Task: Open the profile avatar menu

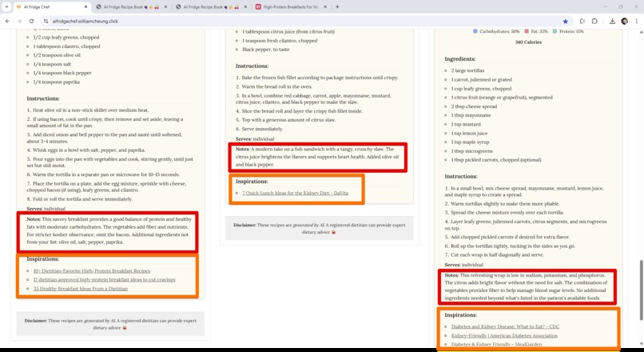Action: click(624, 22)
